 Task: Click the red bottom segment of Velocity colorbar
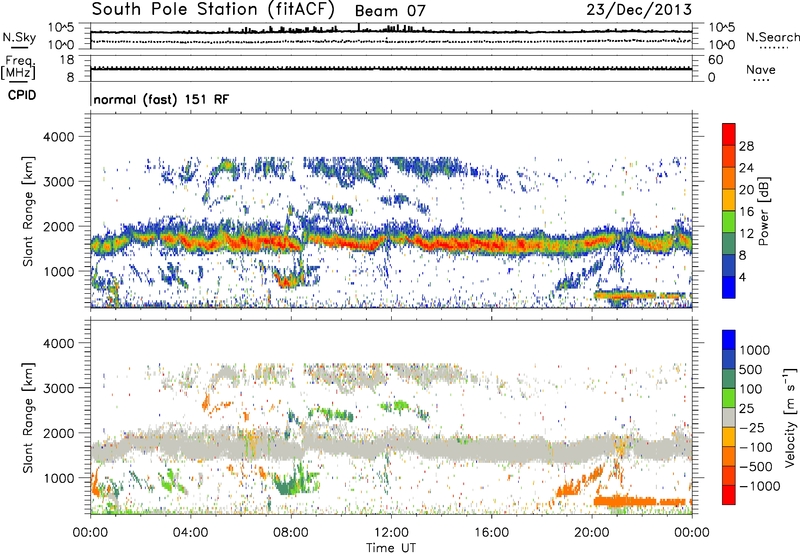point(729,495)
